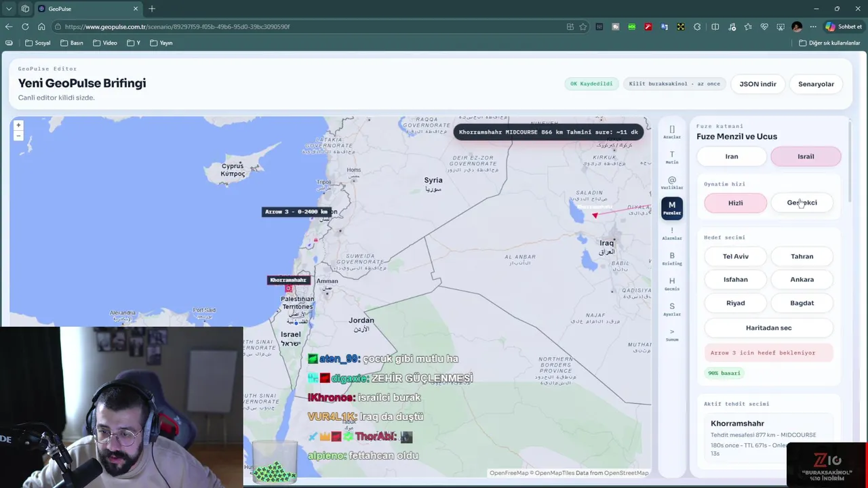Zoom in on the map with plus
868x488 pixels.
coord(18,125)
